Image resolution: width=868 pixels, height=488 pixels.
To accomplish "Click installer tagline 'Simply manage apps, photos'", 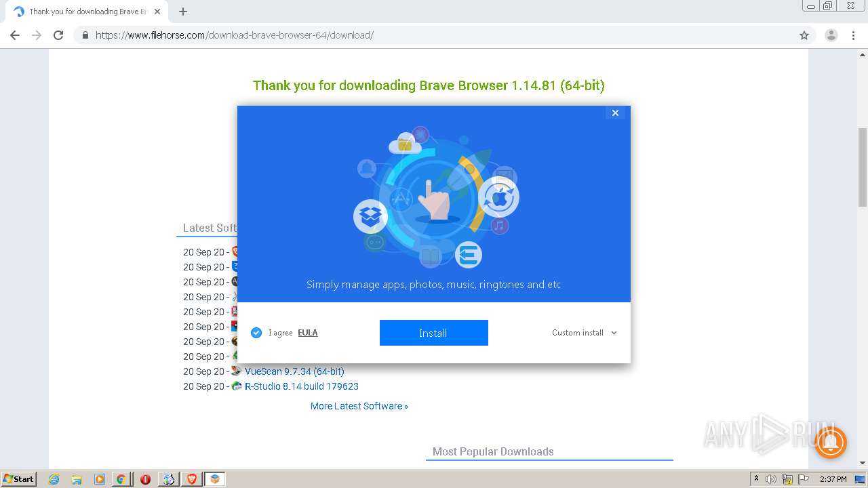I will click(433, 285).
